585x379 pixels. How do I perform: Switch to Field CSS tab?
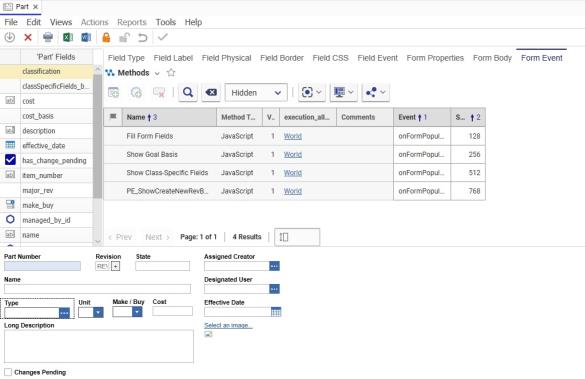pos(331,58)
